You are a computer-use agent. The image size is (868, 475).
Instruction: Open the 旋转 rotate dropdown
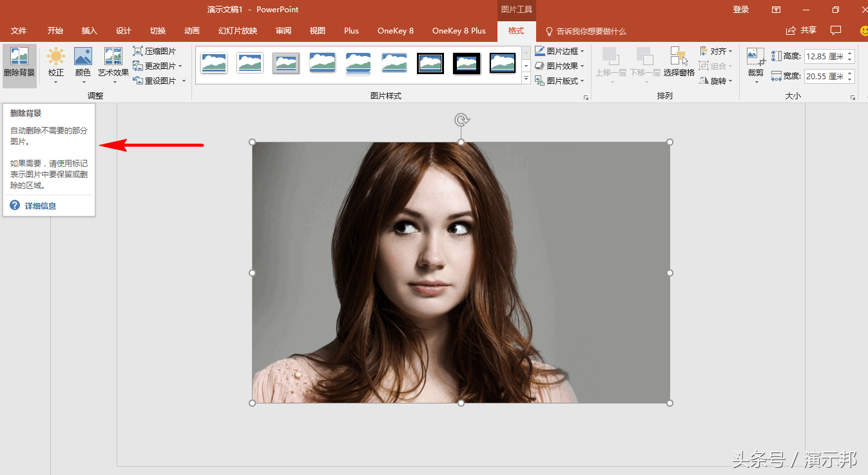pyautogui.click(x=716, y=81)
